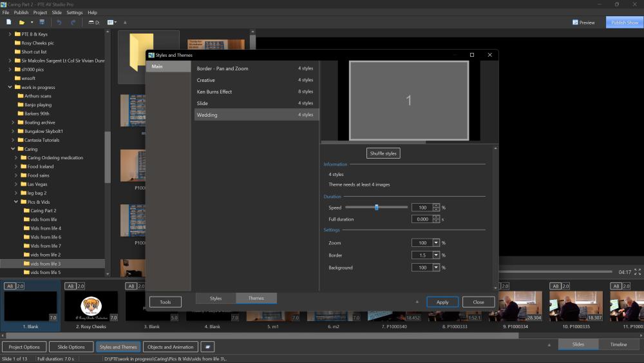Viewport: 644px width, 363px height.
Task: Open the Zoom percentage dropdown
Action: pos(436,243)
